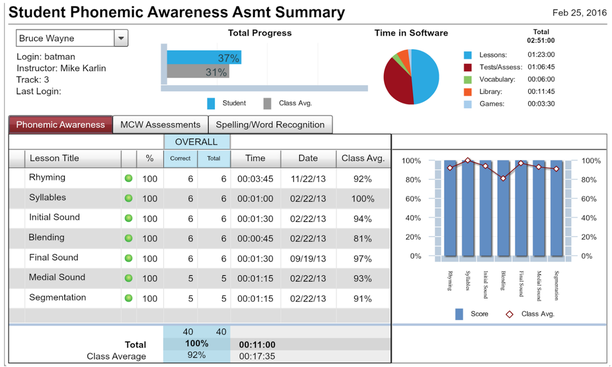
Task: Click the Lessons time 01:23:00 value
Action: [x=541, y=55]
